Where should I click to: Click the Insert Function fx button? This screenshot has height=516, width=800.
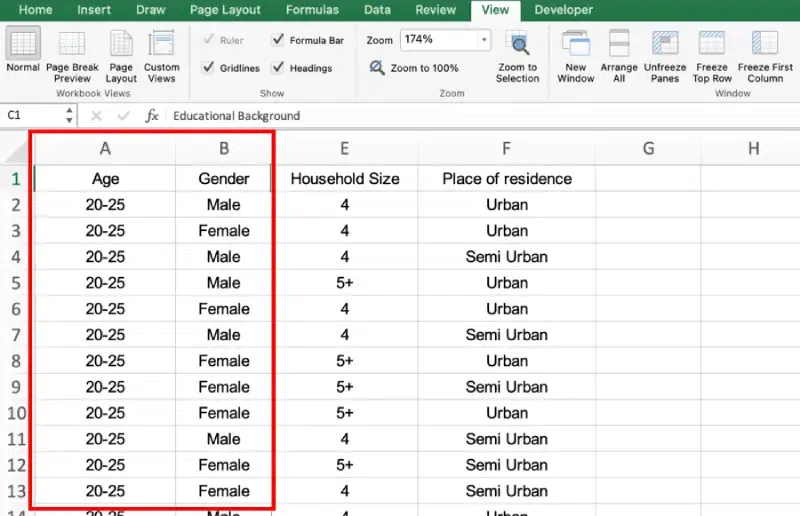[152, 116]
